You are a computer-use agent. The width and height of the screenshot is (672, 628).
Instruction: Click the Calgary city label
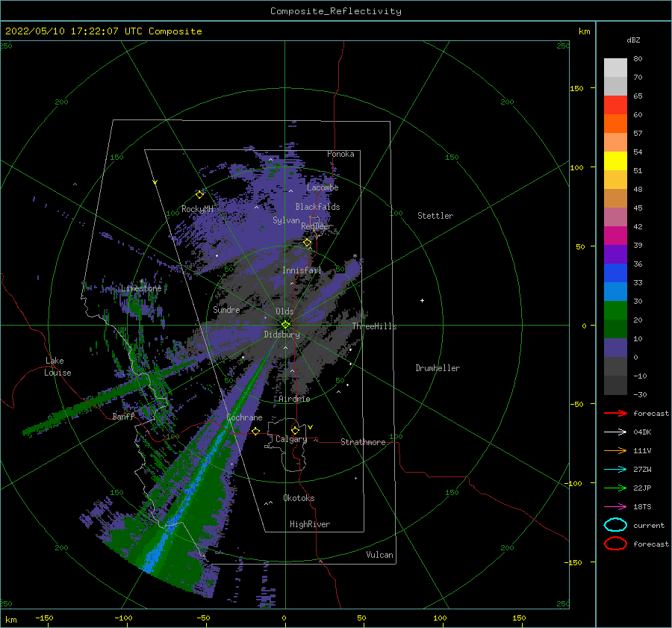[x=291, y=439]
